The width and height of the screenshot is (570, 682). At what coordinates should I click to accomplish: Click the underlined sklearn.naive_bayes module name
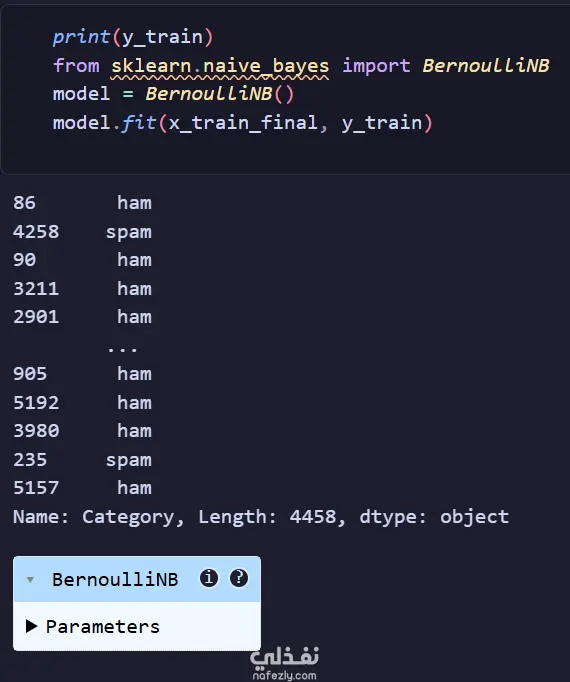coord(220,66)
